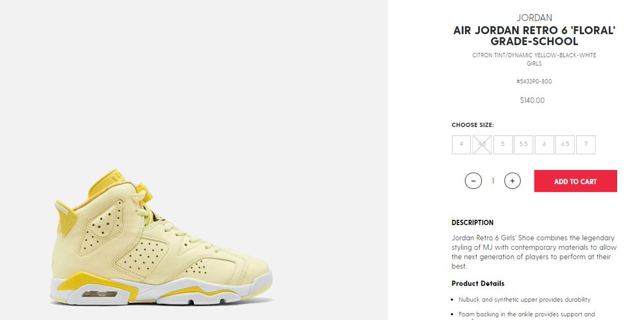Click the product SKU #543390-800
This screenshot has height=320, width=644.
[534, 81]
